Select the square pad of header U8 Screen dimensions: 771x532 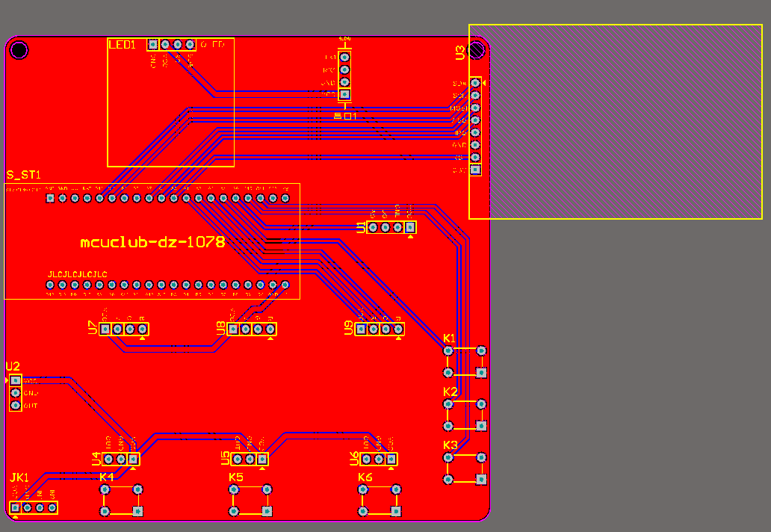[233, 329]
